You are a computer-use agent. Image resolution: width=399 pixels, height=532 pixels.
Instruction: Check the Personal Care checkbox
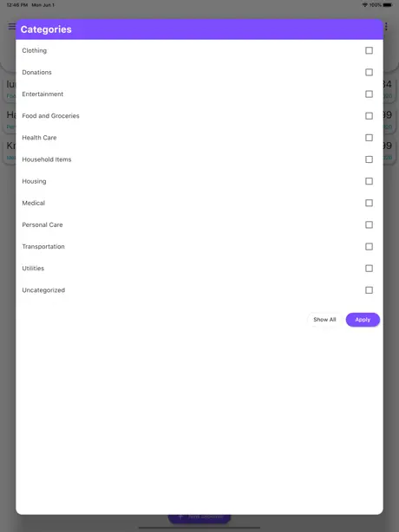[369, 224]
